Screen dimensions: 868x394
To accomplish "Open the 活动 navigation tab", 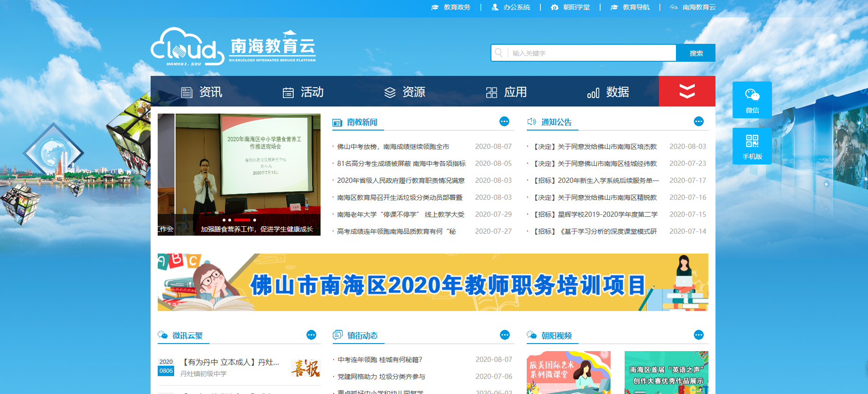I will (x=303, y=92).
